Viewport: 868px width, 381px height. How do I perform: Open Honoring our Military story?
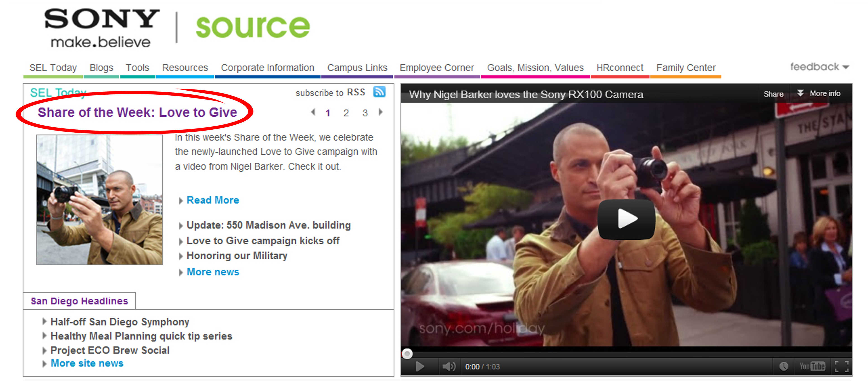coord(237,256)
